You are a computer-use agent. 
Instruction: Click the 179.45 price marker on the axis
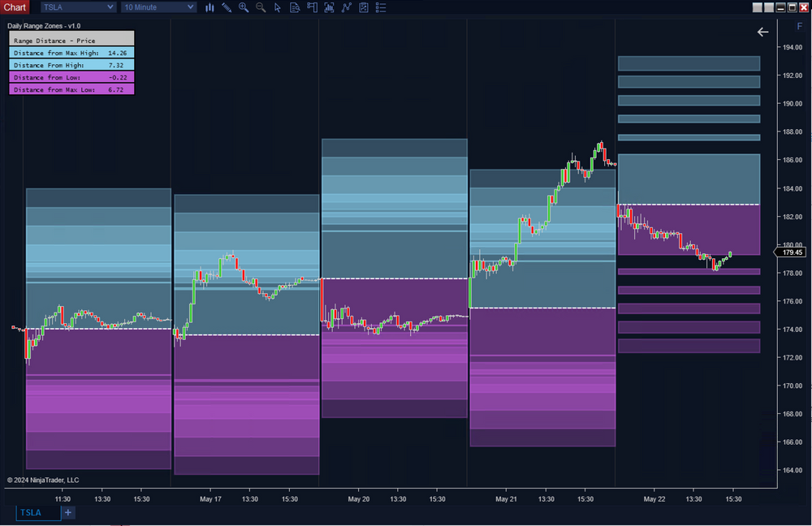click(x=790, y=252)
